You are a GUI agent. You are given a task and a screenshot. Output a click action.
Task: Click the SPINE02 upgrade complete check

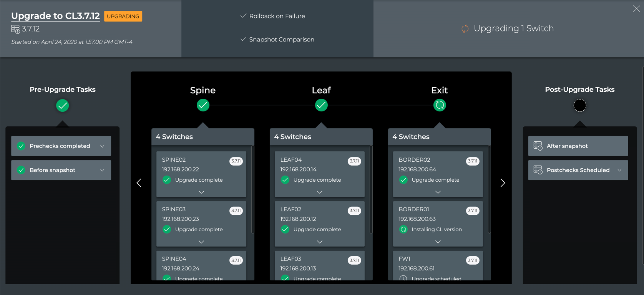167,180
